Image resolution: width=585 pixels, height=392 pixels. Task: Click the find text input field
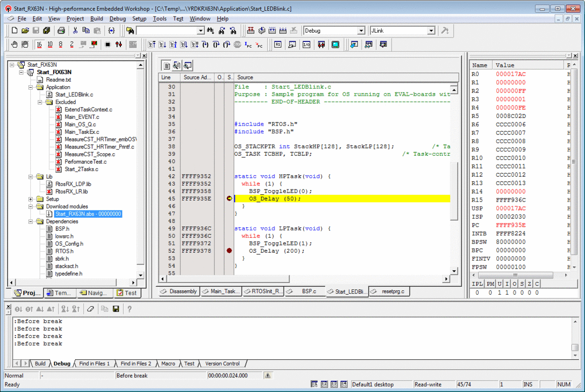166,31
